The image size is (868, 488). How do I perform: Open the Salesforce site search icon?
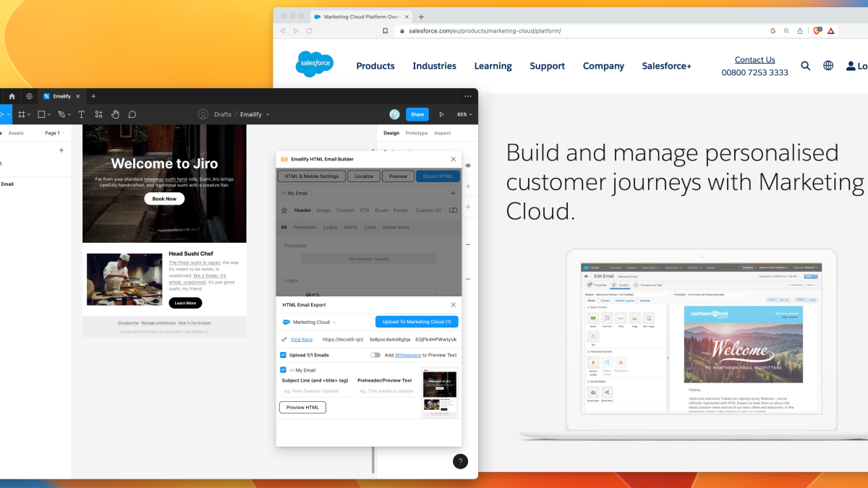(806, 66)
